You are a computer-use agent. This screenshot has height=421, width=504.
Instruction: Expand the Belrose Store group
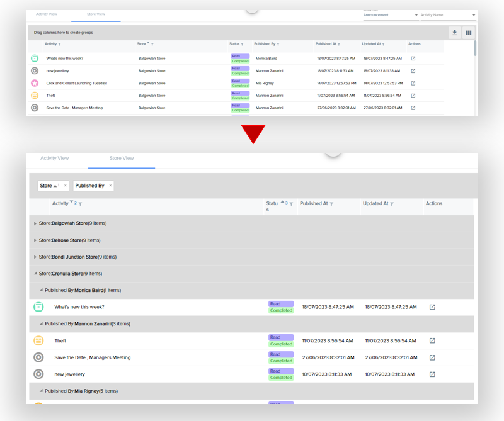(x=35, y=240)
